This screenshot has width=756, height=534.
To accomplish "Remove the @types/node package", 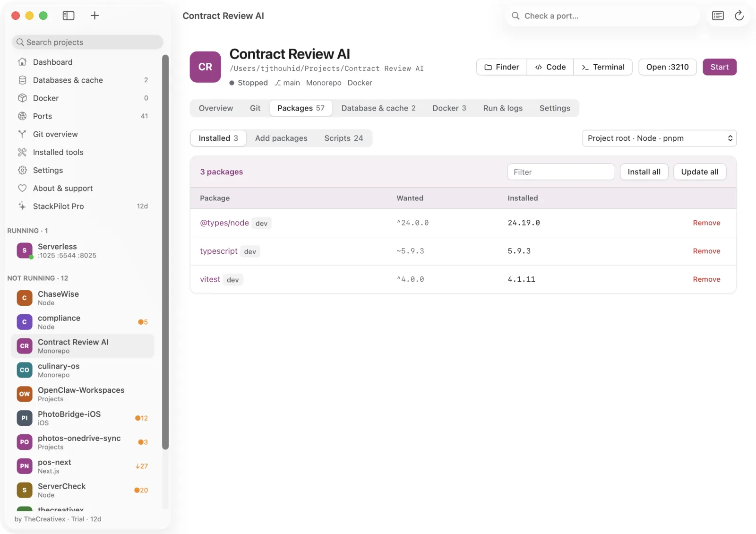I will (706, 223).
